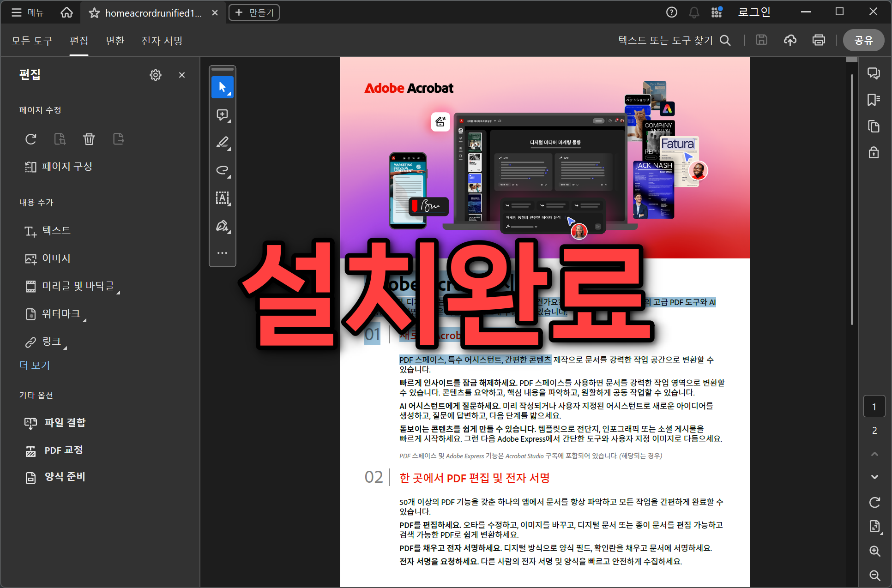
Task: Click the add comment tool icon
Action: pos(222,115)
